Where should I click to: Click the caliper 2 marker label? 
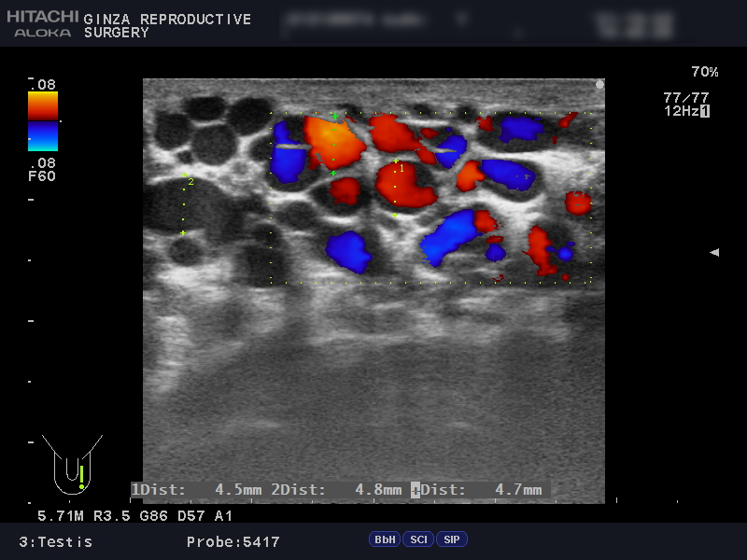(x=190, y=182)
